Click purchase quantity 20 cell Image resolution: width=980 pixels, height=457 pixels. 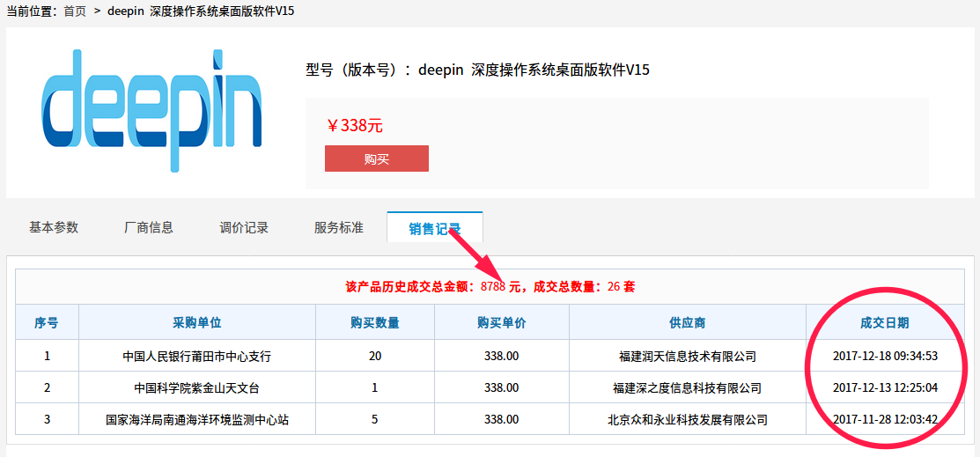(375, 357)
